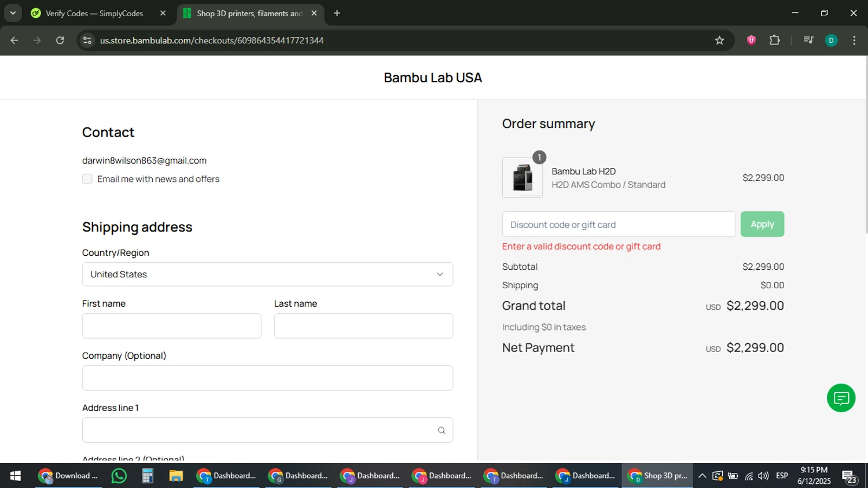Open the tab search dropdown arrow
Viewport: 868px width, 488px height.
(x=13, y=13)
